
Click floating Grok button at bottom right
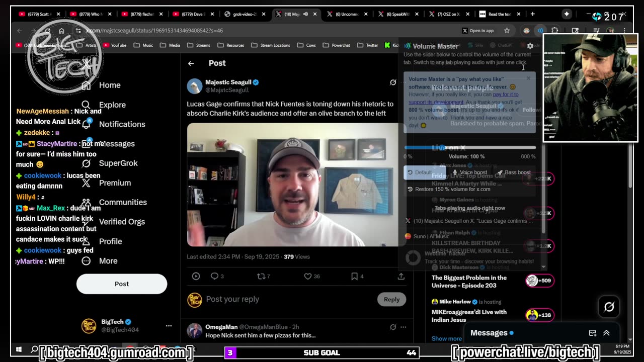coord(609,307)
